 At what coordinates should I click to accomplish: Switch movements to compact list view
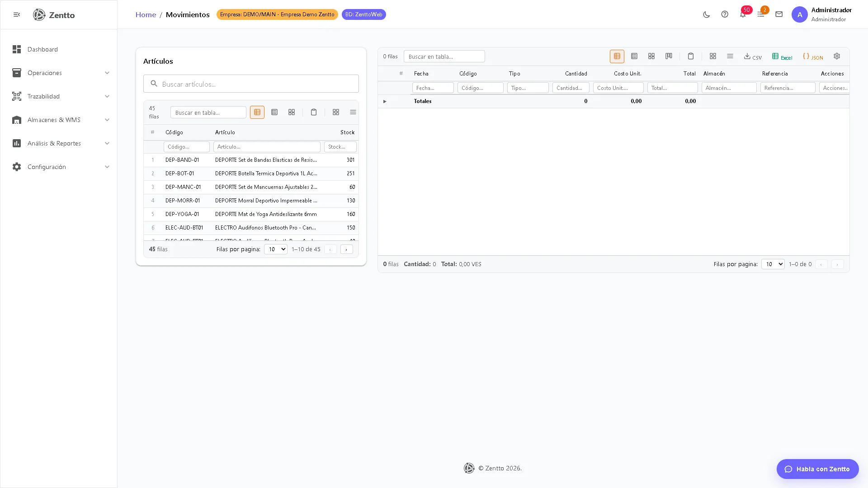click(x=634, y=56)
